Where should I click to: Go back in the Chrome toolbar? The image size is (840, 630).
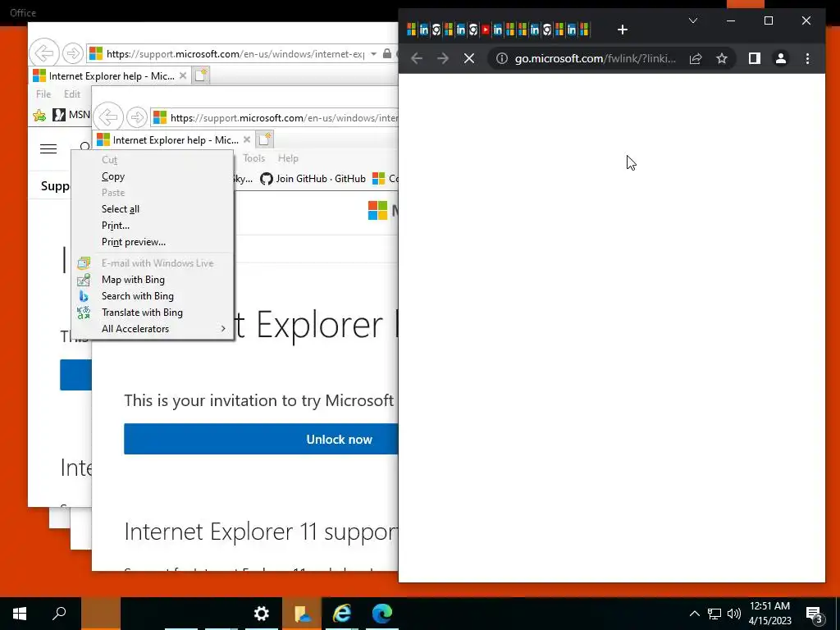[417, 58]
